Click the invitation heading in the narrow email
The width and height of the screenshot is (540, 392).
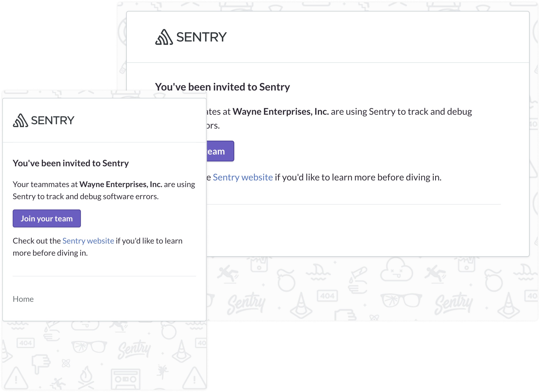click(71, 163)
